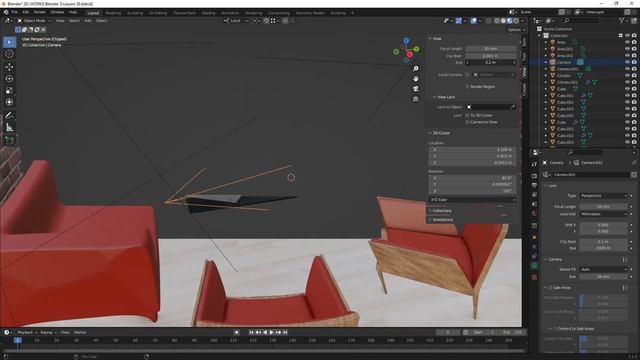This screenshot has height=360, width=640.
Task: Enable Lock Camera to View checkbox
Action: pyautogui.click(x=467, y=122)
